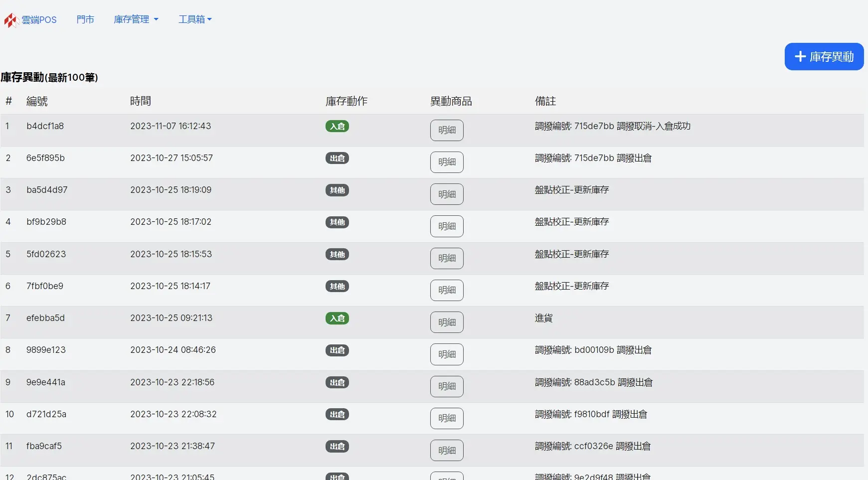This screenshot has width=868, height=480.
Task: Click the 其他 badge for record 7fbf0be9
Action: click(337, 287)
